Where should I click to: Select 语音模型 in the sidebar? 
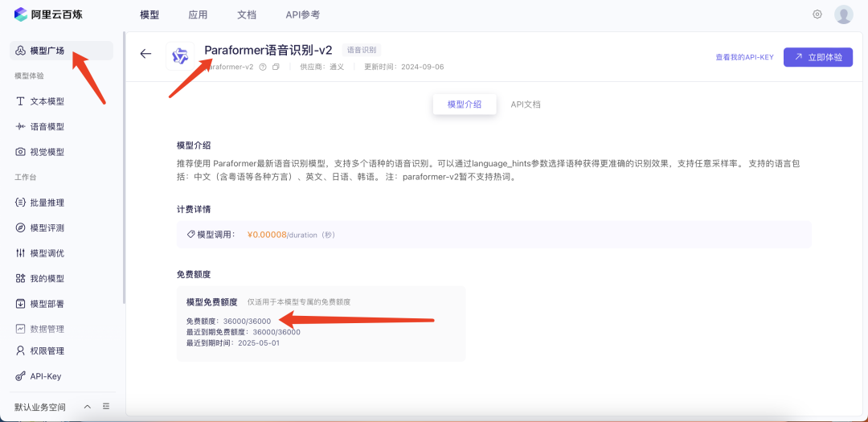pyautogui.click(x=47, y=126)
